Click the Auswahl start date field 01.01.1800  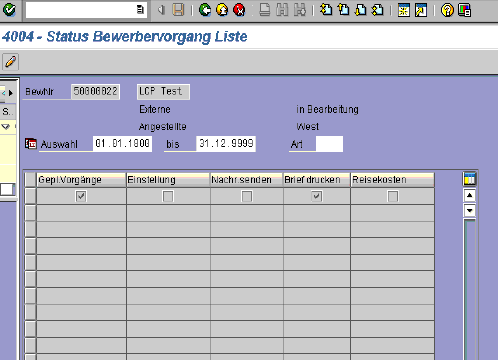point(122,144)
